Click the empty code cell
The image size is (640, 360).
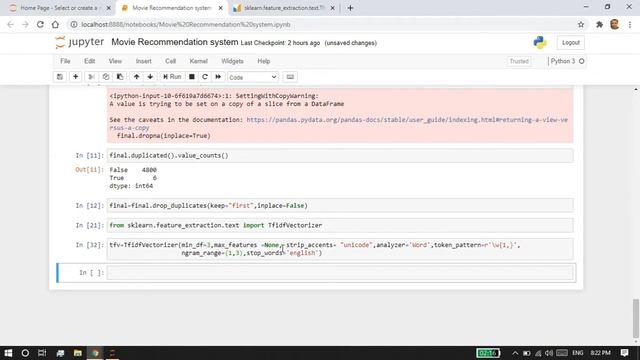(340, 273)
